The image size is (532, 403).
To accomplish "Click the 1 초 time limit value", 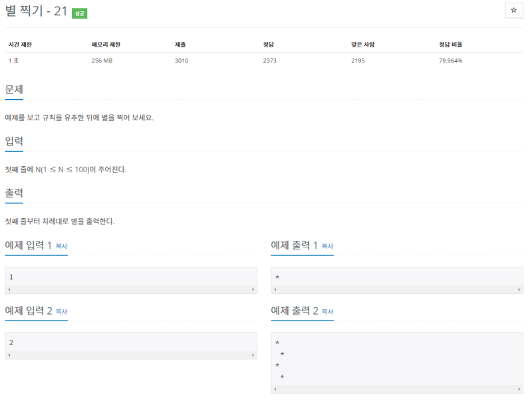I will tap(13, 61).
